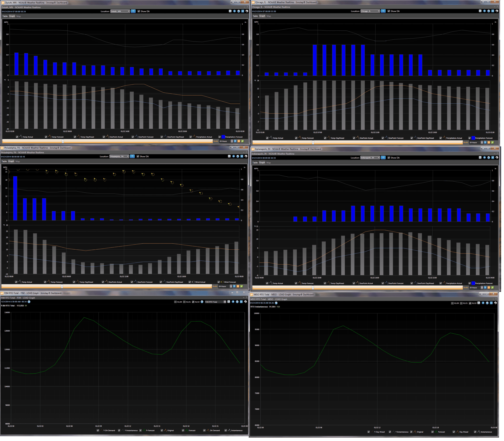This screenshot has width=504, height=441.
Task: Click the Duluth orange time slider handle
Action: [63, 141]
